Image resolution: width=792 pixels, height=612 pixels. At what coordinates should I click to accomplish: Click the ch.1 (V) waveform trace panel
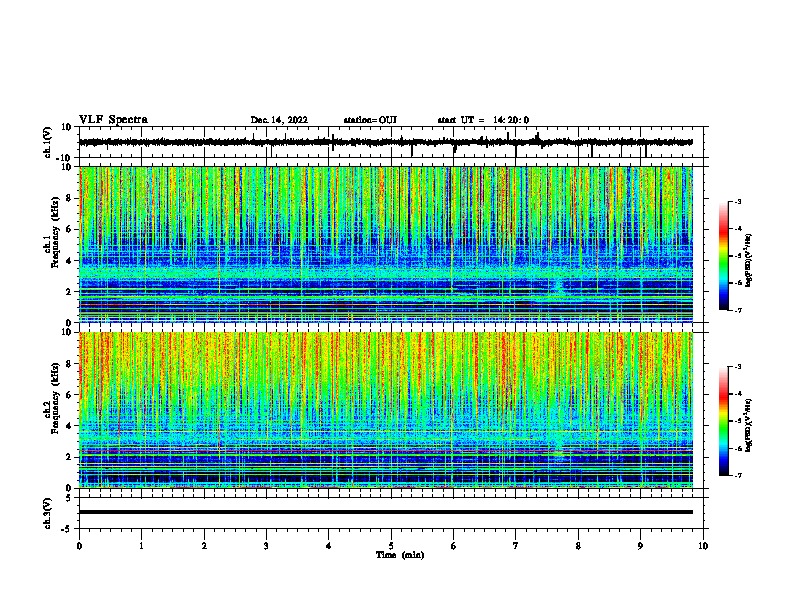[393, 142]
